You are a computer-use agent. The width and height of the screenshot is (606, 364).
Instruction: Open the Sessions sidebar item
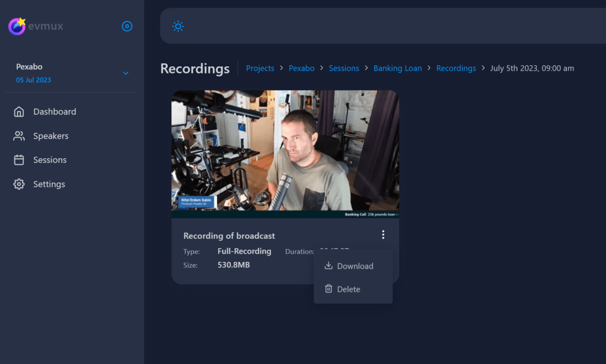(50, 160)
